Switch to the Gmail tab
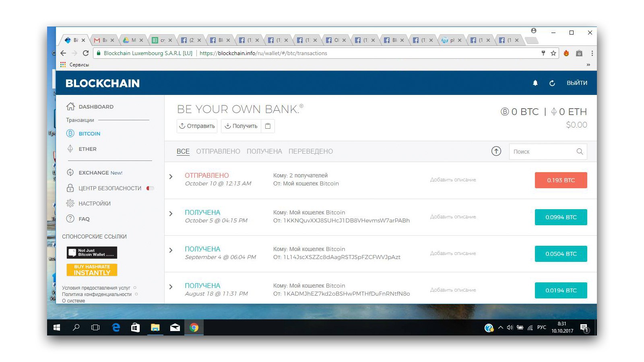644x362 pixels. (x=104, y=40)
